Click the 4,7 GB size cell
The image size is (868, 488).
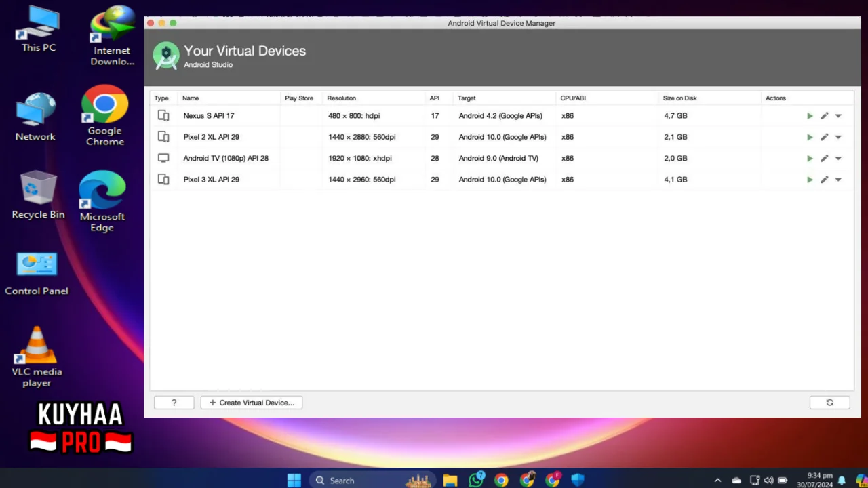point(676,116)
